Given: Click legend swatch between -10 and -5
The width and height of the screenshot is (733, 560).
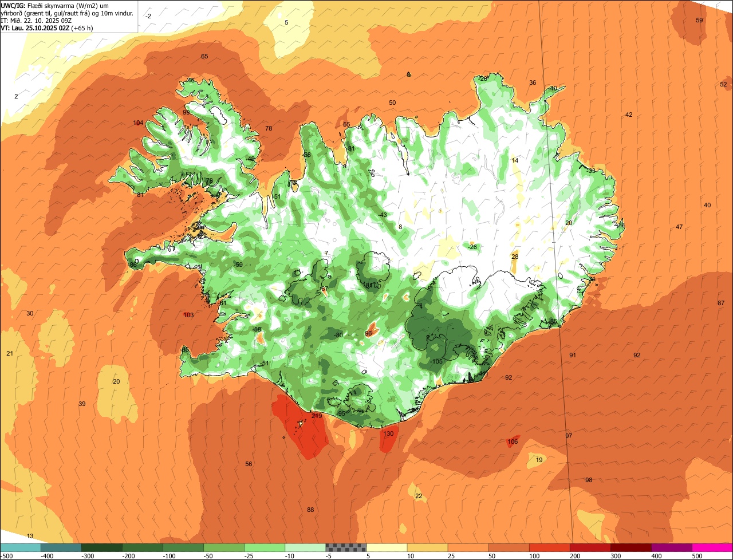Looking at the screenshot, I should 305,547.
